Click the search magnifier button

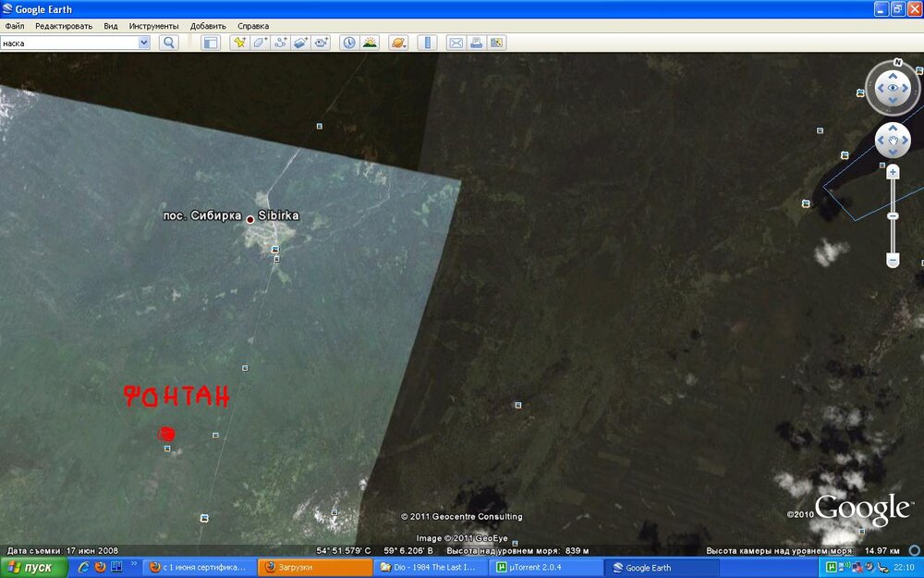click(168, 43)
